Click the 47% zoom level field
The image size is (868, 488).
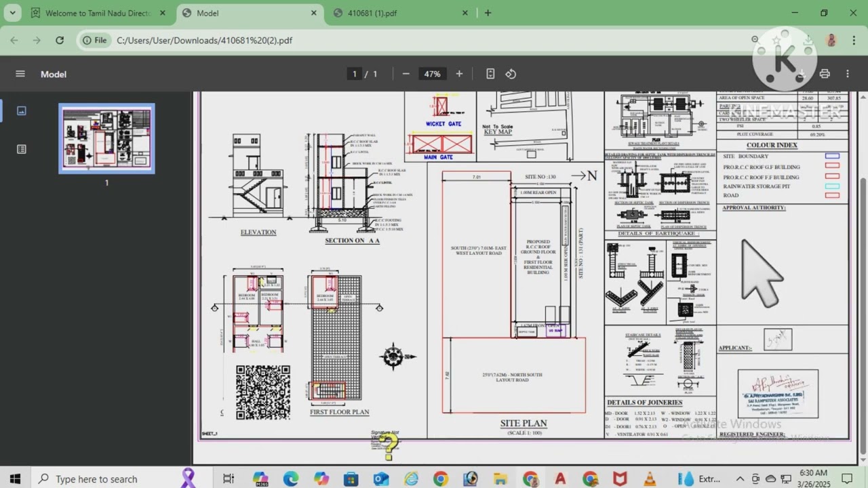(433, 74)
